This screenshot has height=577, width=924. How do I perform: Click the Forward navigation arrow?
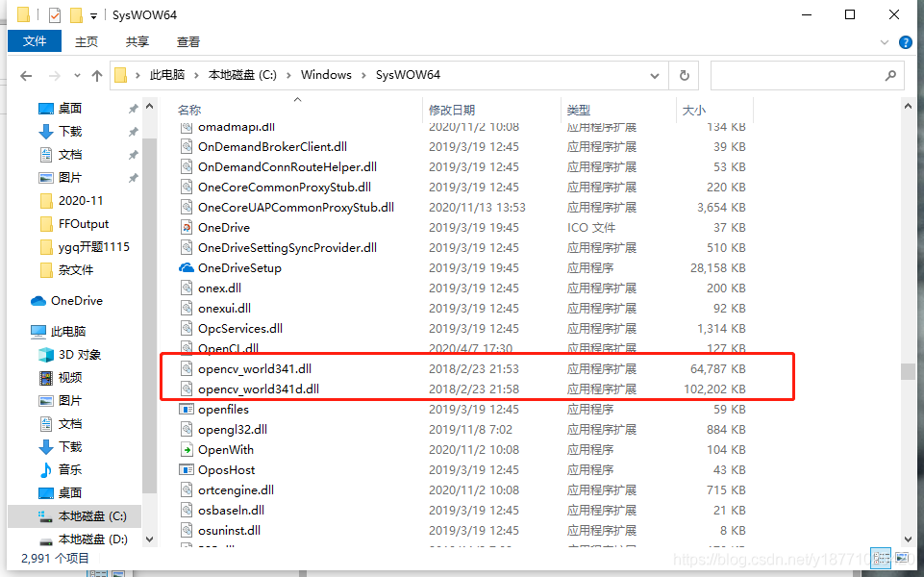pyautogui.click(x=54, y=75)
